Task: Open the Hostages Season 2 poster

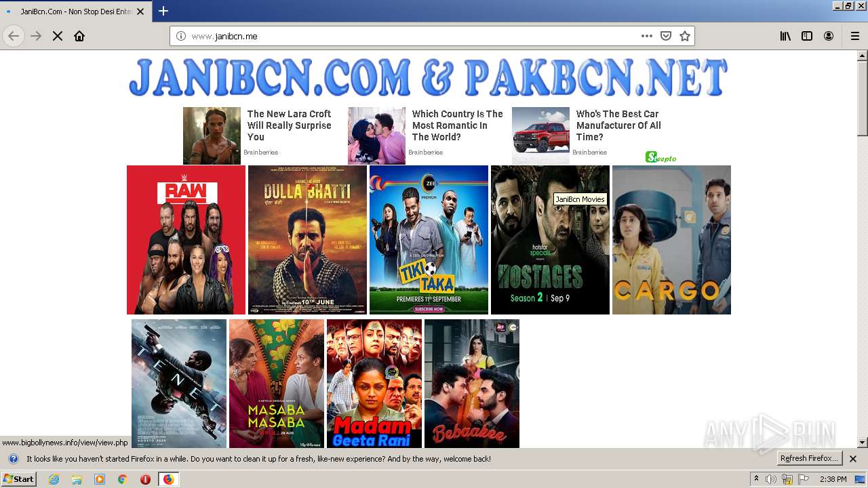Action: pyautogui.click(x=550, y=240)
